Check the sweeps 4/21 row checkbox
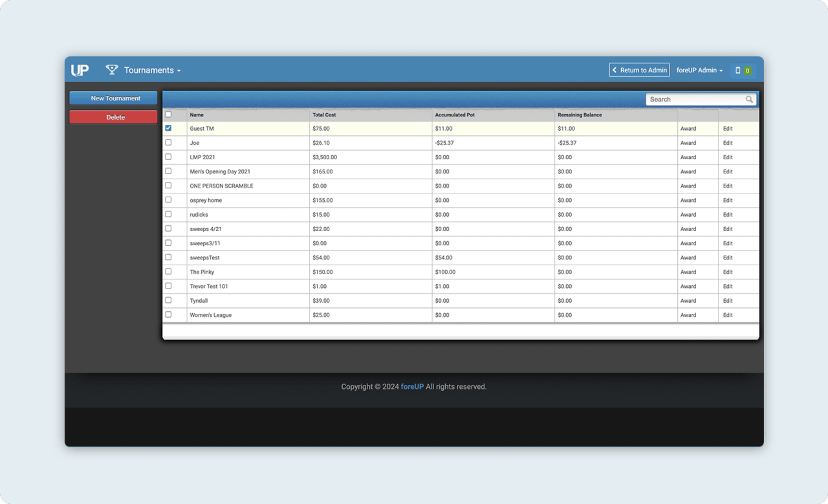The height and width of the screenshot is (504, 828). pyautogui.click(x=168, y=228)
